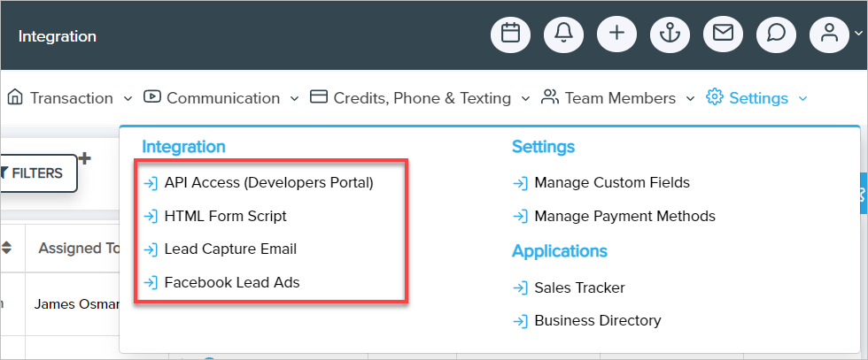This screenshot has width=868, height=360.
Task: Open the mail envelope icon
Action: 723,34
